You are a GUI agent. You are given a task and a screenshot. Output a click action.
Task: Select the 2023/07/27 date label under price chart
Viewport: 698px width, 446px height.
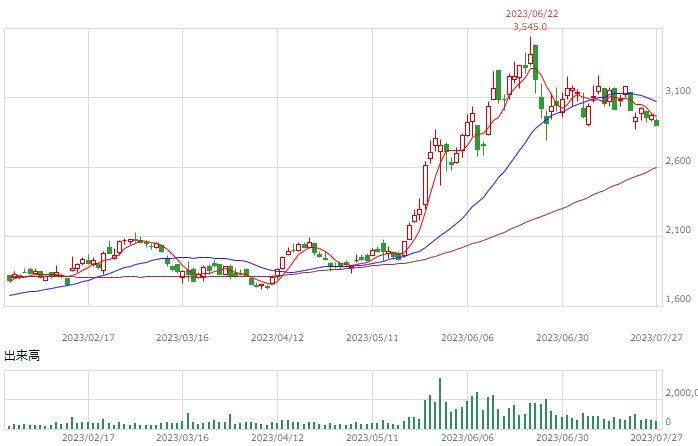point(656,338)
